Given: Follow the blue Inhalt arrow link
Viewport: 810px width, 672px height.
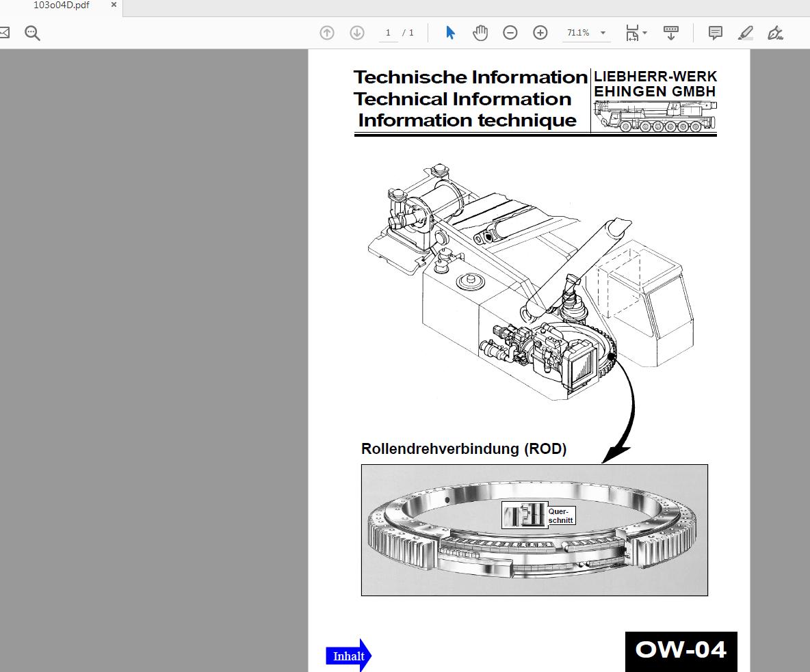Looking at the screenshot, I should (x=349, y=656).
